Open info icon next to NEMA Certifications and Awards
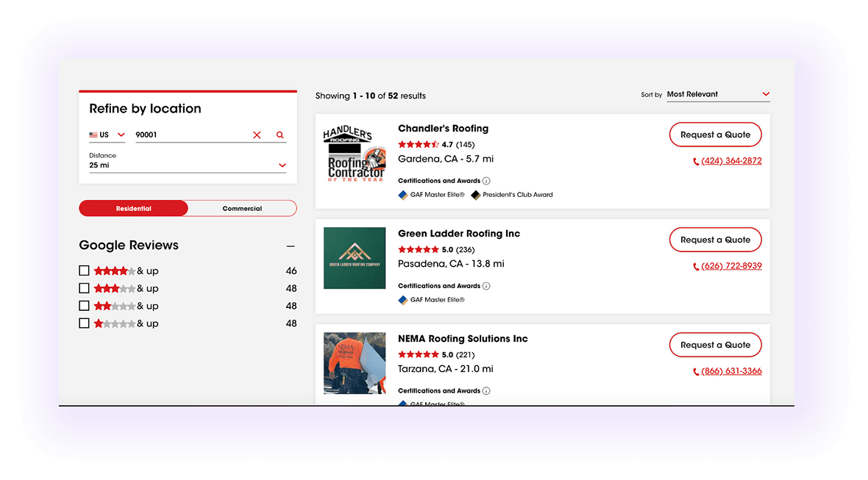868x480 pixels. [486, 391]
